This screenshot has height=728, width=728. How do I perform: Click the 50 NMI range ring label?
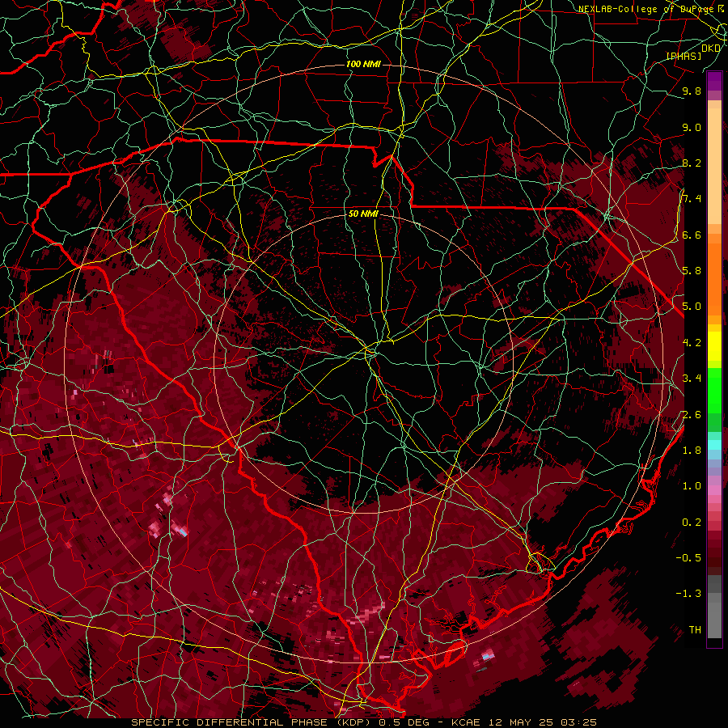click(x=363, y=214)
